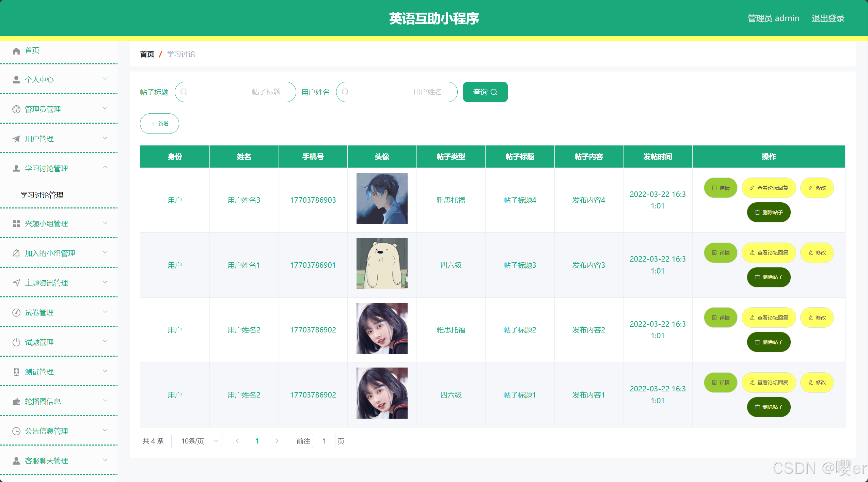Click the paper plane icon beside 用户管理
This screenshot has height=482, width=868.
(x=16, y=139)
